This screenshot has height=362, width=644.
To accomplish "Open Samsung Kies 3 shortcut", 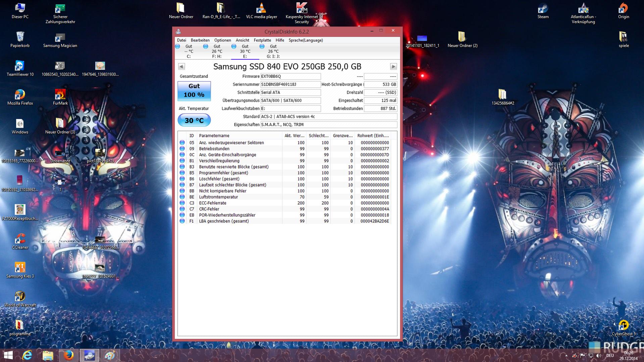I will [x=20, y=270].
